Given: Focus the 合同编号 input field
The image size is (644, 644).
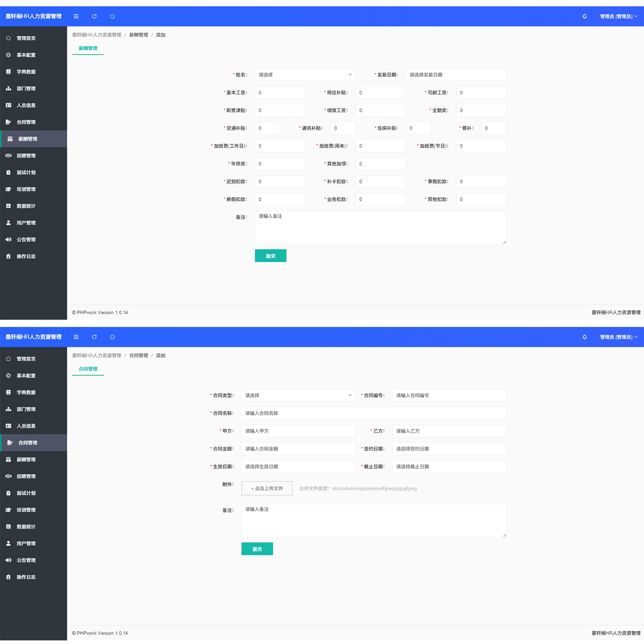Looking at the screenshot, I should 449,395.
